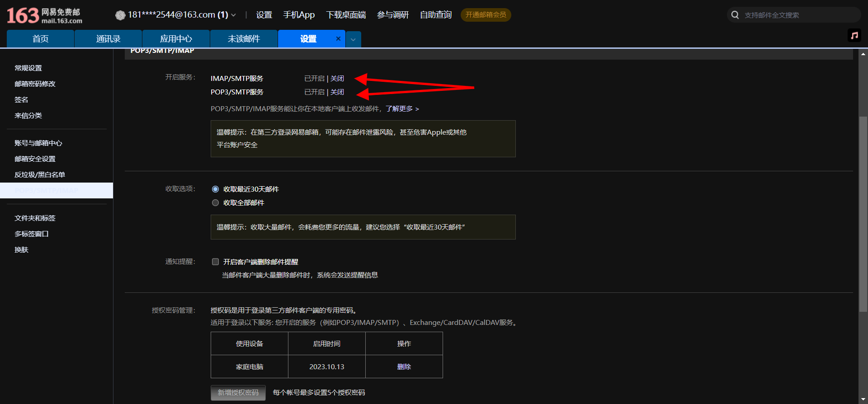Switch to the 通讯录 tab

tap(108, 39)
